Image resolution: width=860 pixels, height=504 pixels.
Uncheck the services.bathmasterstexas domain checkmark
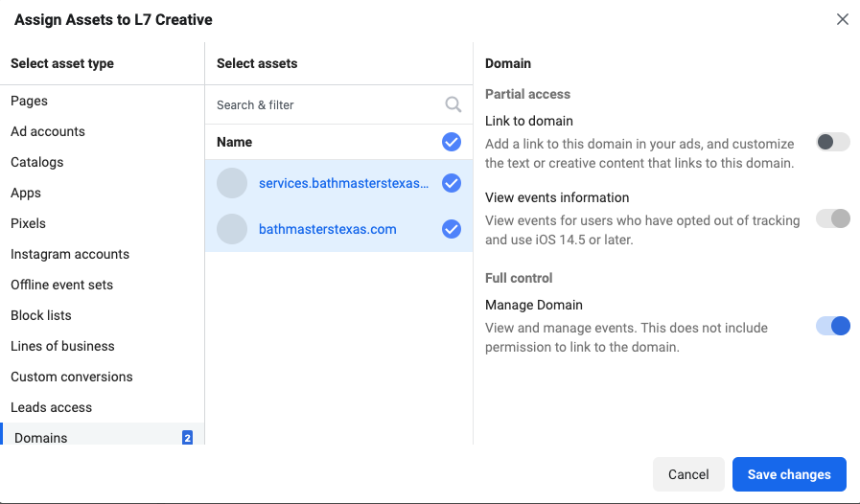[452, 183]
